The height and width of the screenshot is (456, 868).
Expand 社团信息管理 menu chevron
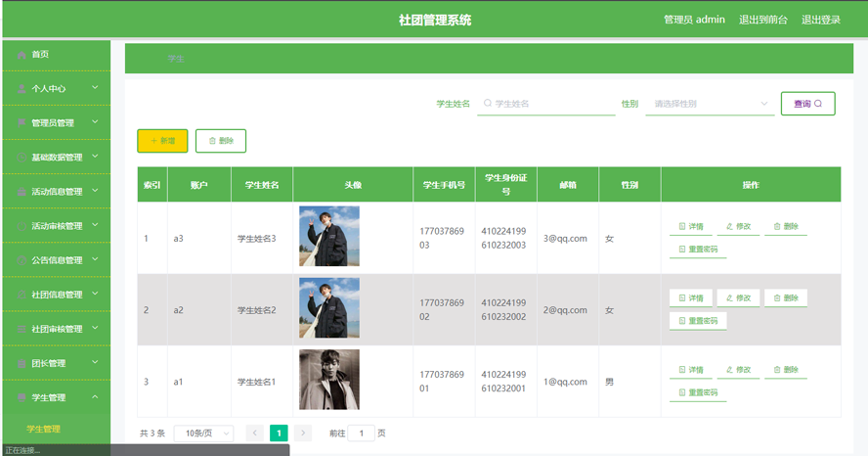tap(95, 294)
